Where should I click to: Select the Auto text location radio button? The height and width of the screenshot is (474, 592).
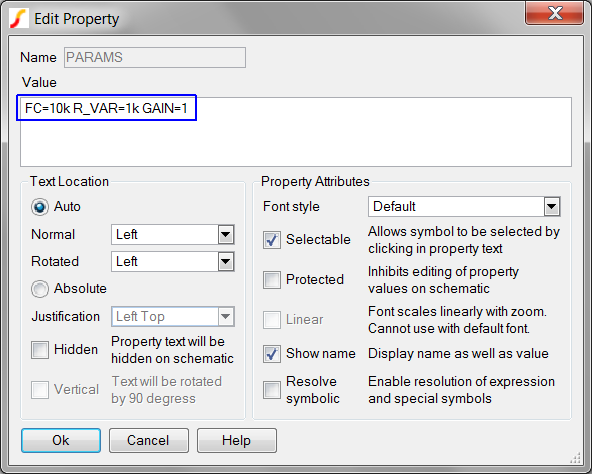pos(40,207)
